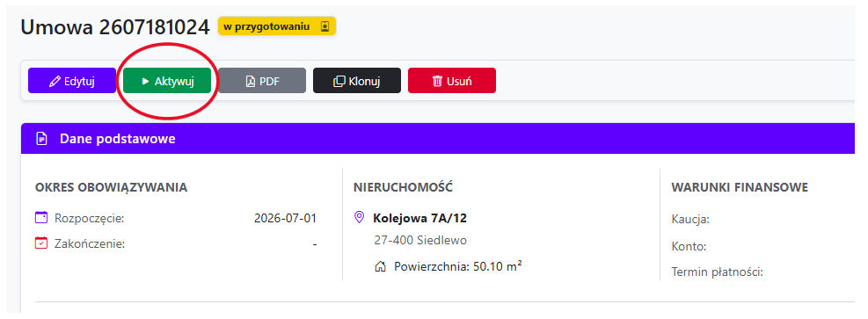
Task: Click the play icon on Aktywuj
Action: click(x=146, y=81)
